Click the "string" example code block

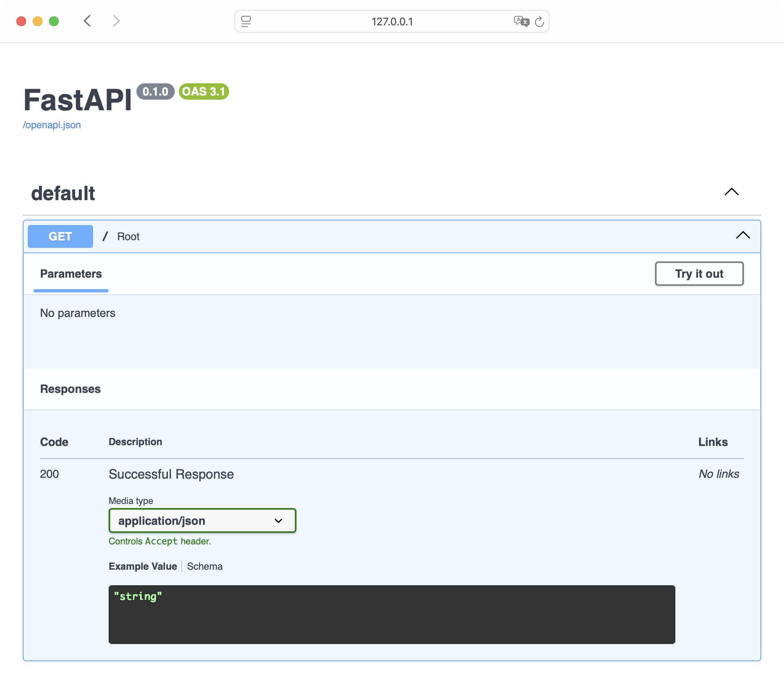(392, 615)
